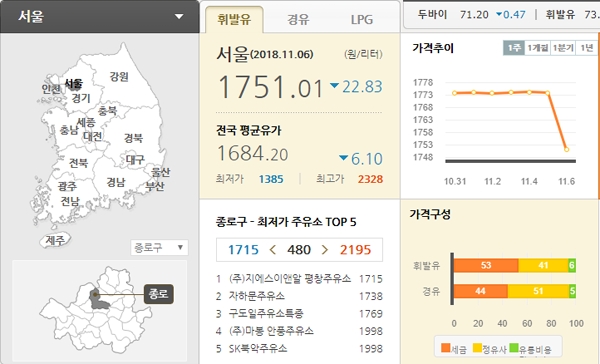Click the 정유사 legend swatch
Image resolution: width=600 pixels, height=364 pixels.
(x=477, y=348)
